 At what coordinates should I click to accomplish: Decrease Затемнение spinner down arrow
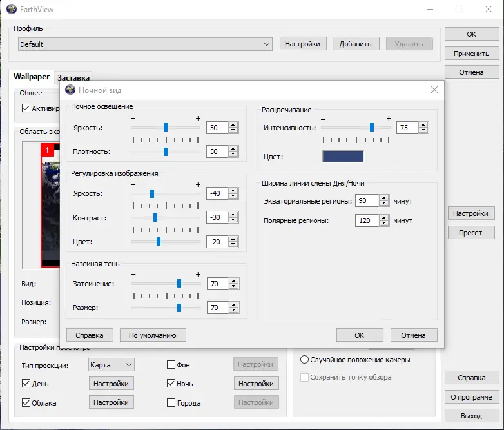[x=234, y=286]
